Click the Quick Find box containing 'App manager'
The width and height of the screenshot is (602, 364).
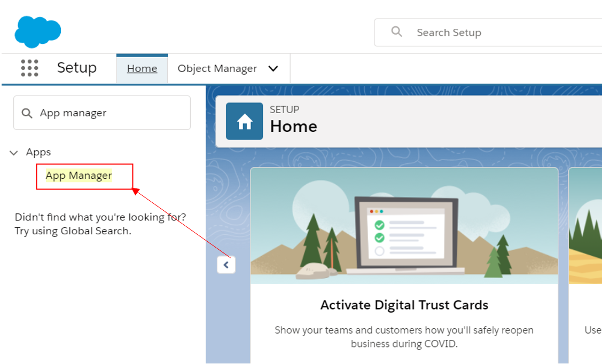tap(107, 113)
